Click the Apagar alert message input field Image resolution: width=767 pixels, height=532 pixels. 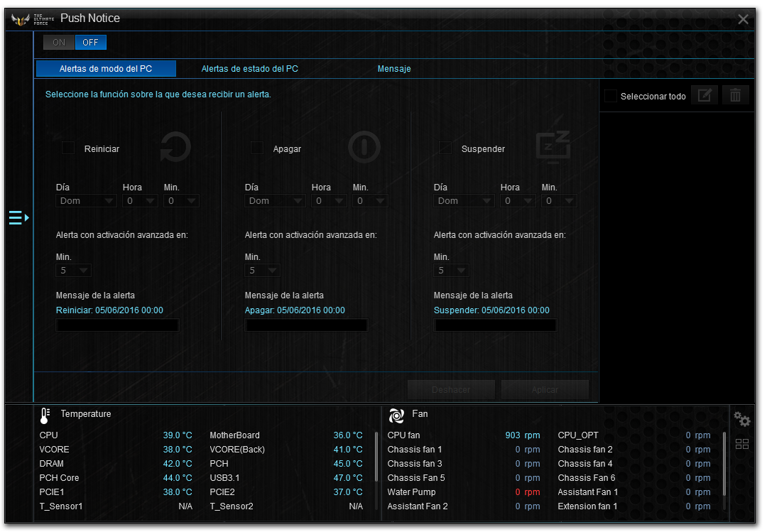pos(306,325)
